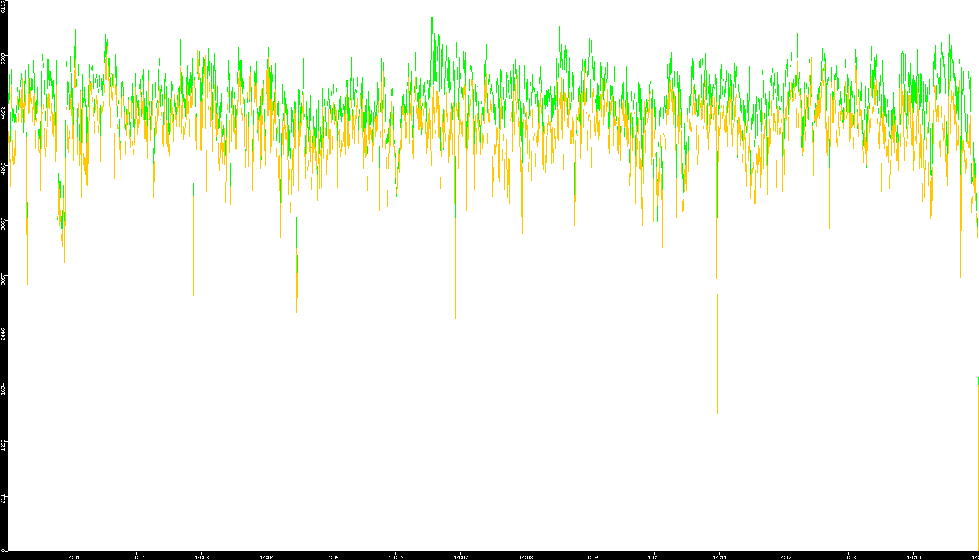Select the 4892 label on vertical axis
979x560 pixels.
click(x=4, y=113)
